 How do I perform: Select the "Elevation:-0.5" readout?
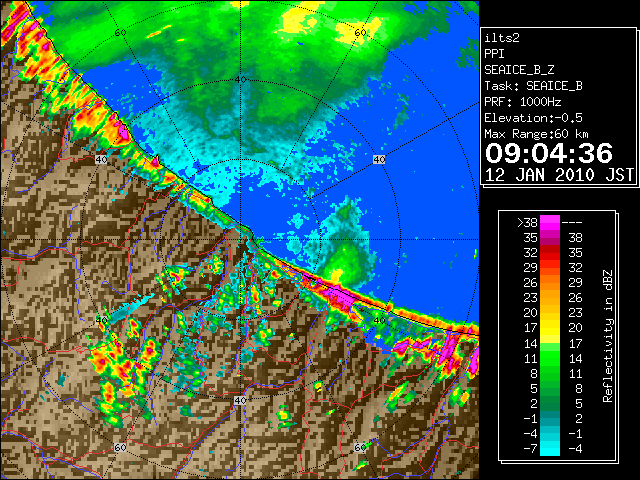(533, 118)
